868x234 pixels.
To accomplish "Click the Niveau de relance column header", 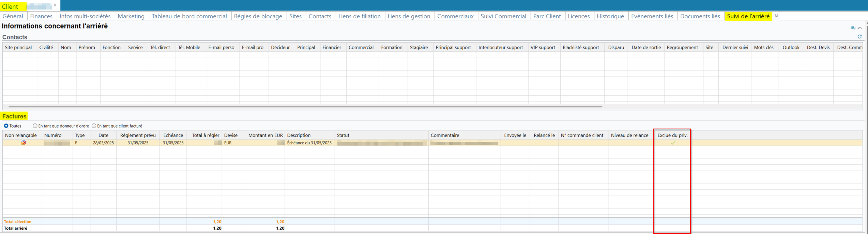I will 629,135.
